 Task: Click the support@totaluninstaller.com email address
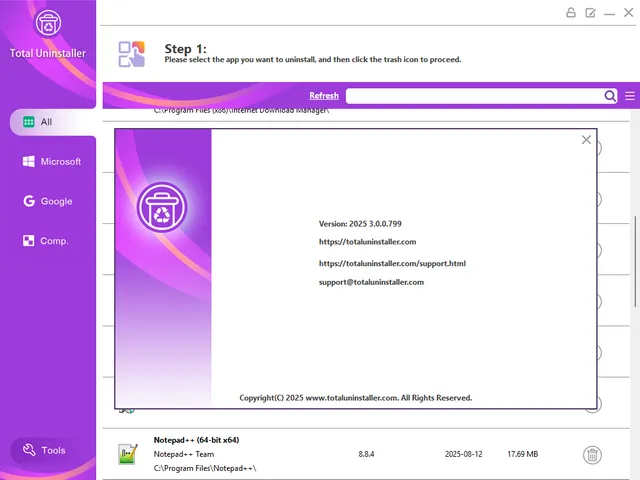tap(371, 282)
